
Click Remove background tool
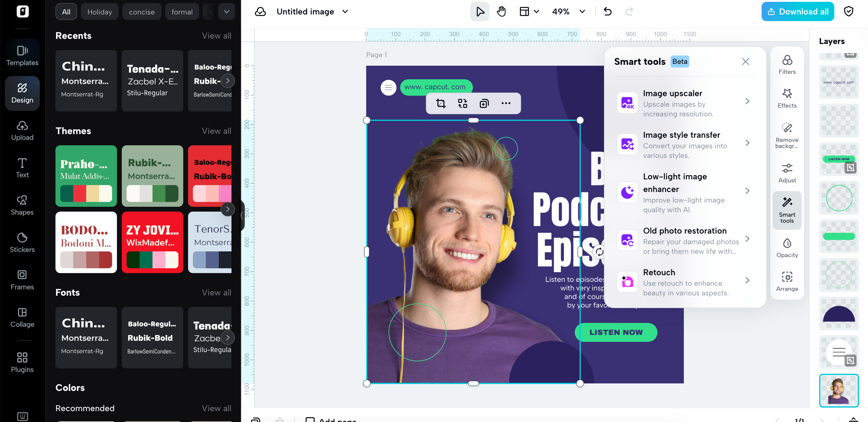787,136
